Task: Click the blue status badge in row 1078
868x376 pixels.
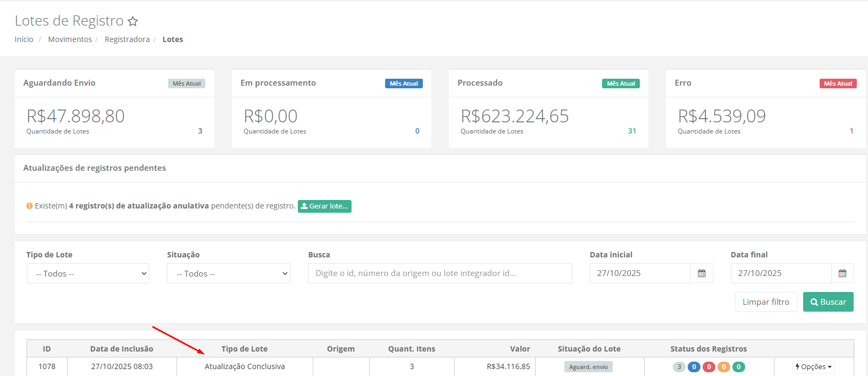Action: [694, 367]
